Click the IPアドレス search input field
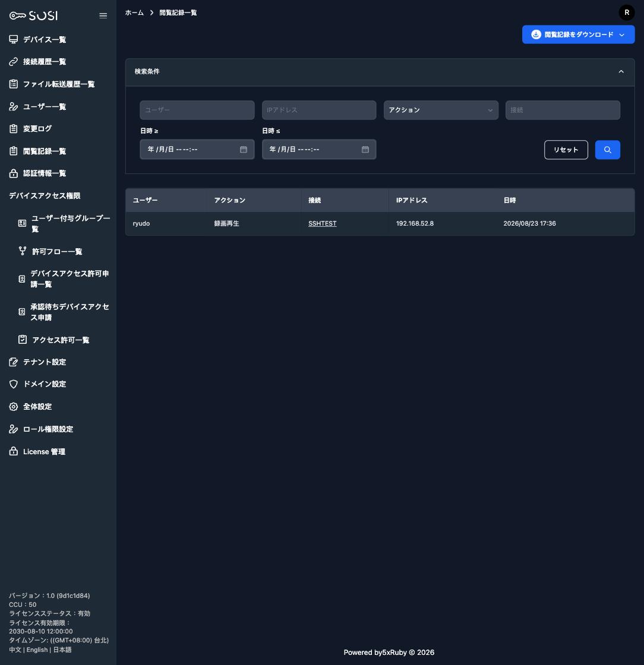Image resolution: width=644 pixels, height=665 pixels. coord(319,110)
